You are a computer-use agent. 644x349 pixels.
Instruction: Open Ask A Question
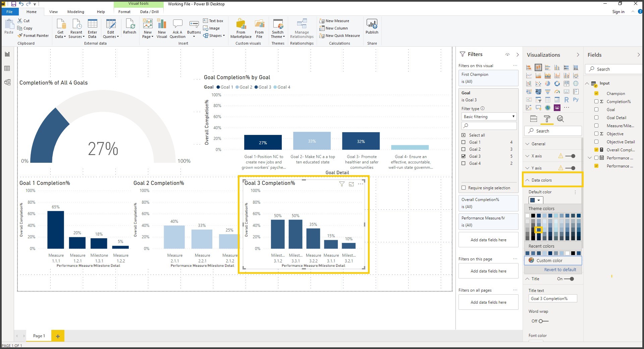pos(177,29)
